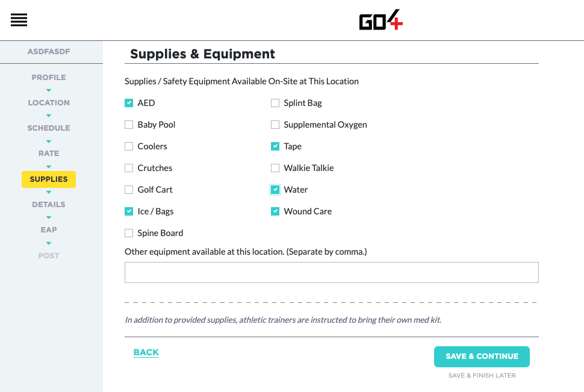Check the Golf Cart option
This screenshot has height=392, width=584.
(x=129, y=190)
